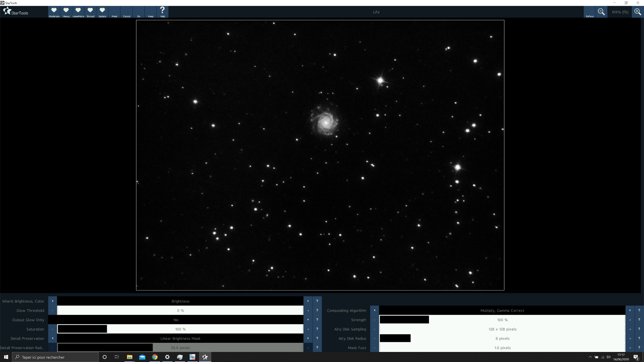The width and height of the screenshot is (644, 362).
Task: Click the StarTools logo
Action: tap(16, 12)
